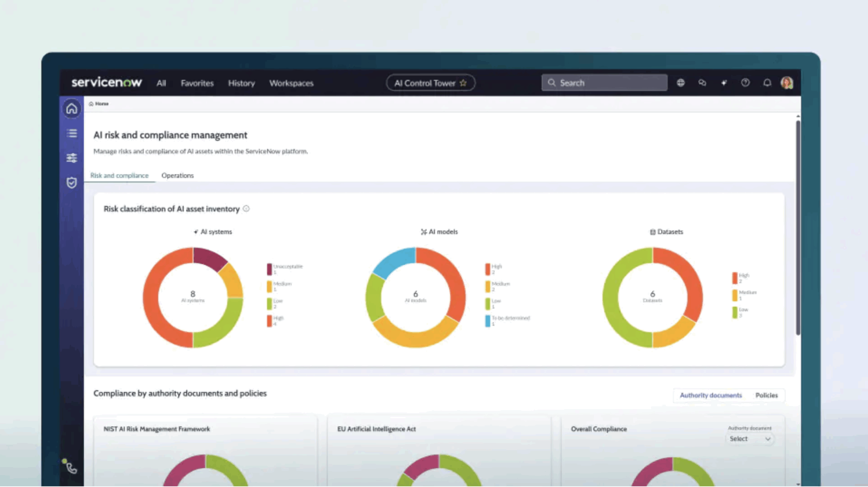868x487 pixels.
Task: Click the Medium legend swatch in AI models
Action: (488, 286)
